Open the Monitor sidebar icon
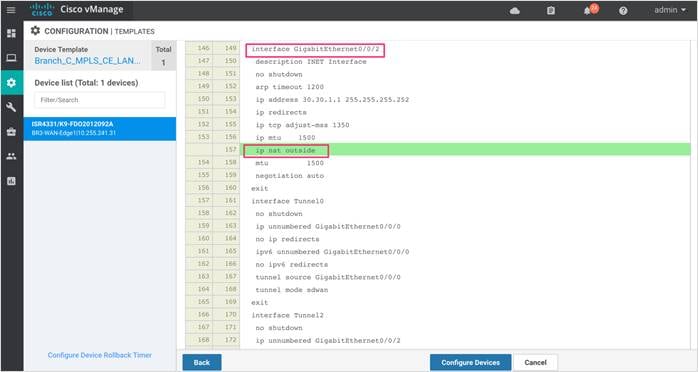698x372 pixels. coord(12,58)
